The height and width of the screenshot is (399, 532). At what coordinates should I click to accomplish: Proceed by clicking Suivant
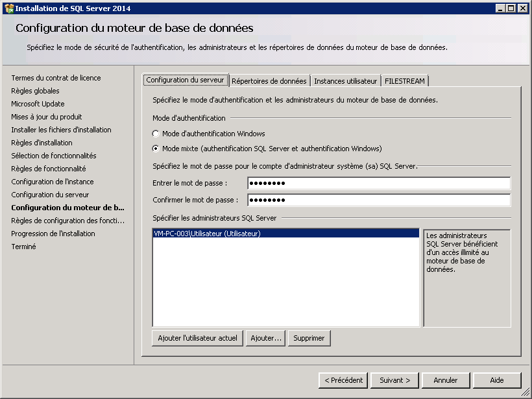pos(394,380)
